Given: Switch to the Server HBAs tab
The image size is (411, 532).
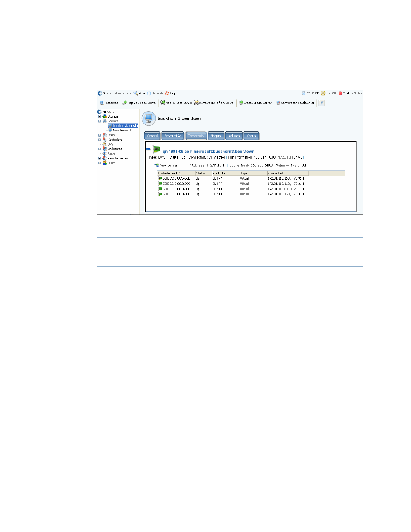Looking at the screenshot, I should click(x=172, y=136).
